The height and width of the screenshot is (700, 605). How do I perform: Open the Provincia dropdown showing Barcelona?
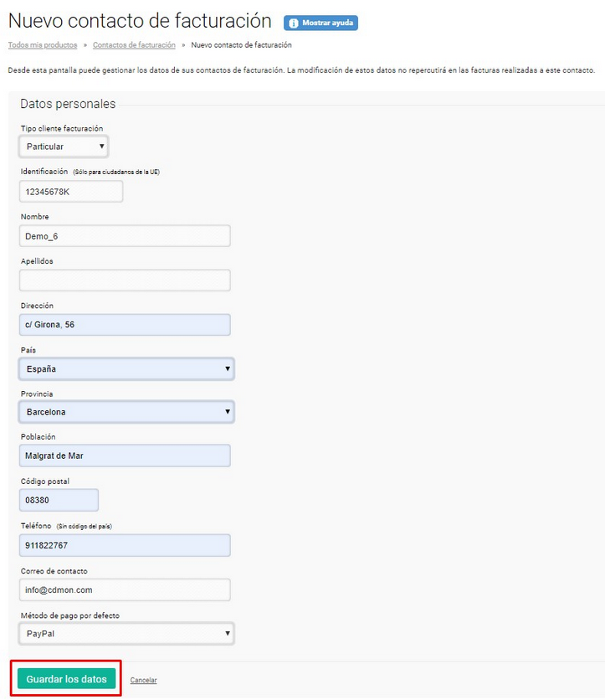126,412
